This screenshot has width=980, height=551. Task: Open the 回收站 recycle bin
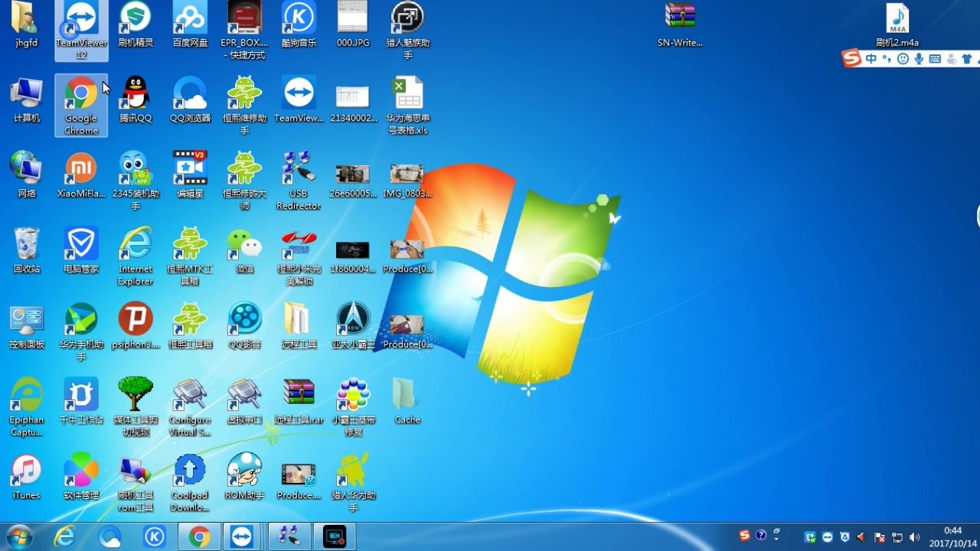tap(27, 250)
